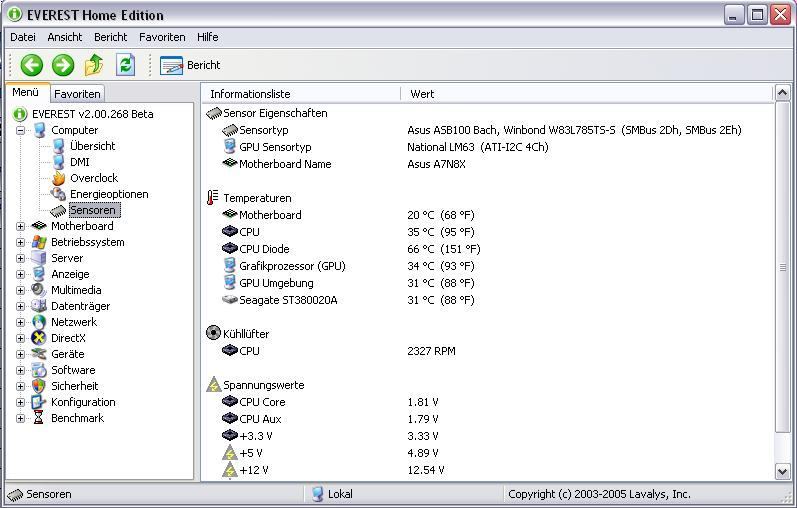
Task: Click the Informationsliste column header
Action: coord(301,94)
